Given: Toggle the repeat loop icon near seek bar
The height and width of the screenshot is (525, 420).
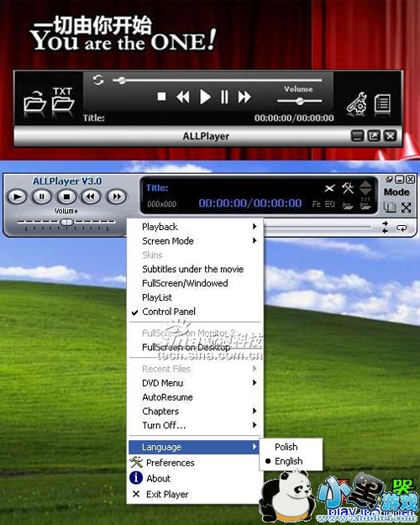Looking at the screenshot, I should click(x=402, y=228).
